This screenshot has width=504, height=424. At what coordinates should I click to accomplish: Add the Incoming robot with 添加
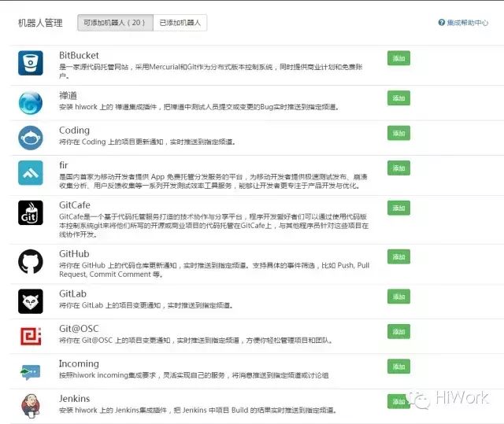tap(398, 367)
